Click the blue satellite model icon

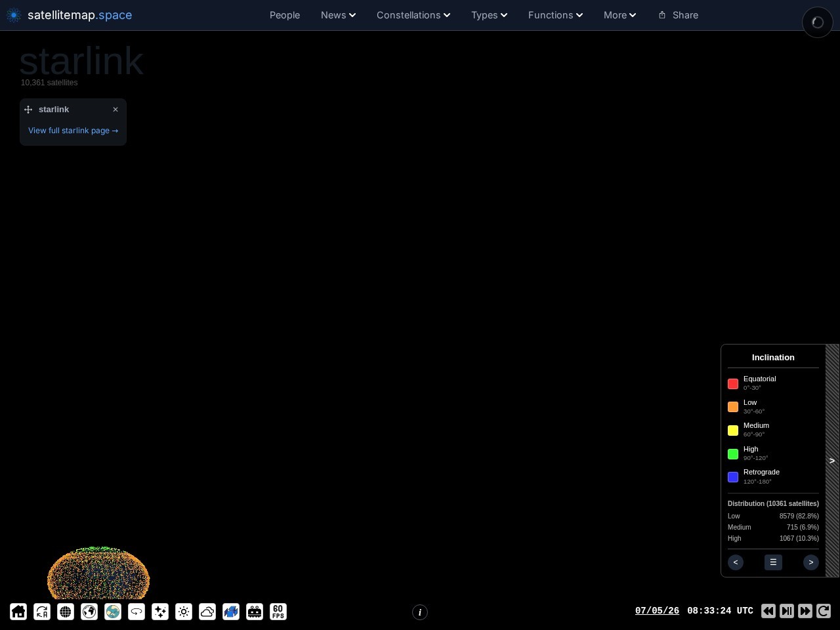point(231,612)
